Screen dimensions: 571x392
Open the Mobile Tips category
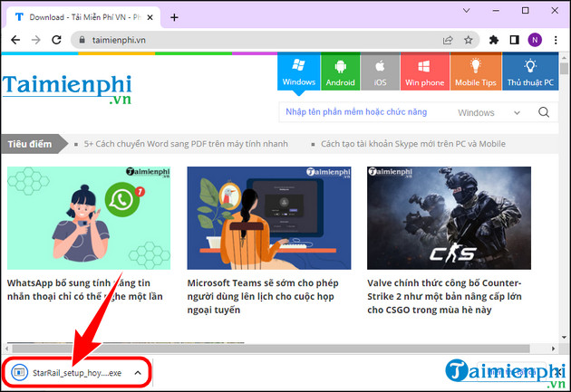click(x=476, y=72)
